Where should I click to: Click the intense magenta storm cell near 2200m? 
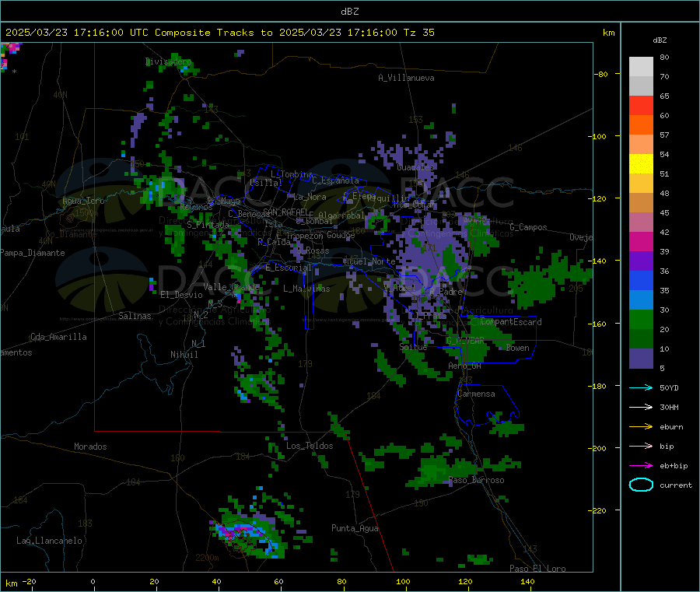tap(233, 533)
